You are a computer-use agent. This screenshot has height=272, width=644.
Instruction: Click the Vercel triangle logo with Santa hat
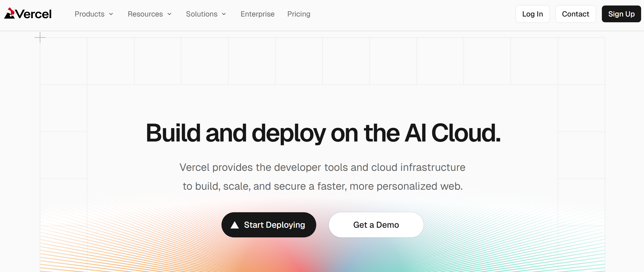pos(10,13)
